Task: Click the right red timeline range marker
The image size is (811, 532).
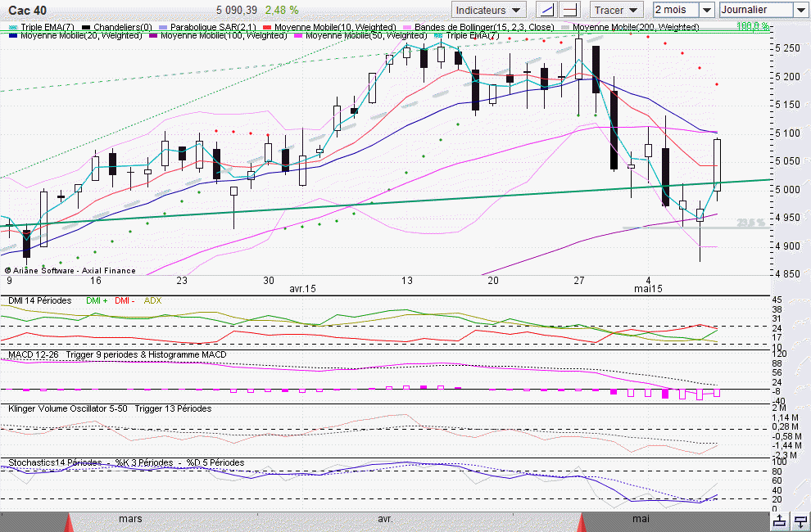Action: pos(585,521)
